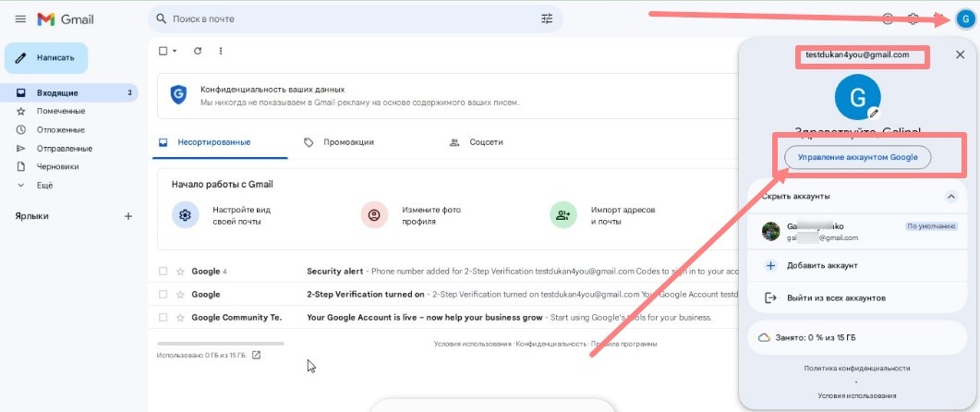
Task: Click the storage usage bar
Action: [x=221, y=344]
